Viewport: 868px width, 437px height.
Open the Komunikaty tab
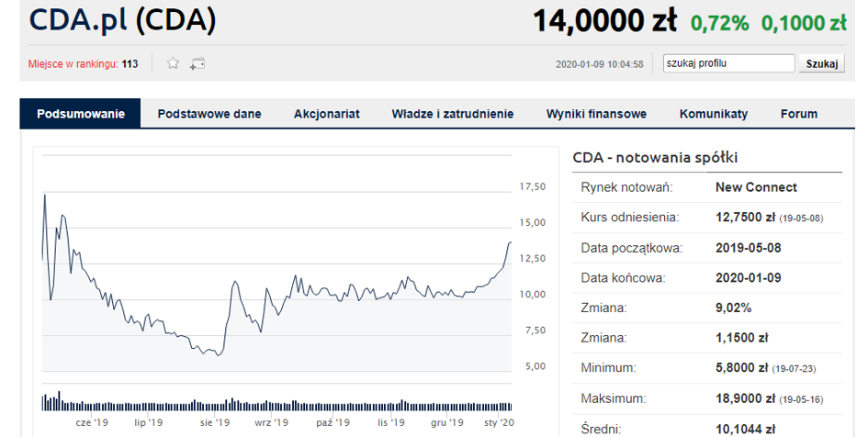713,114
